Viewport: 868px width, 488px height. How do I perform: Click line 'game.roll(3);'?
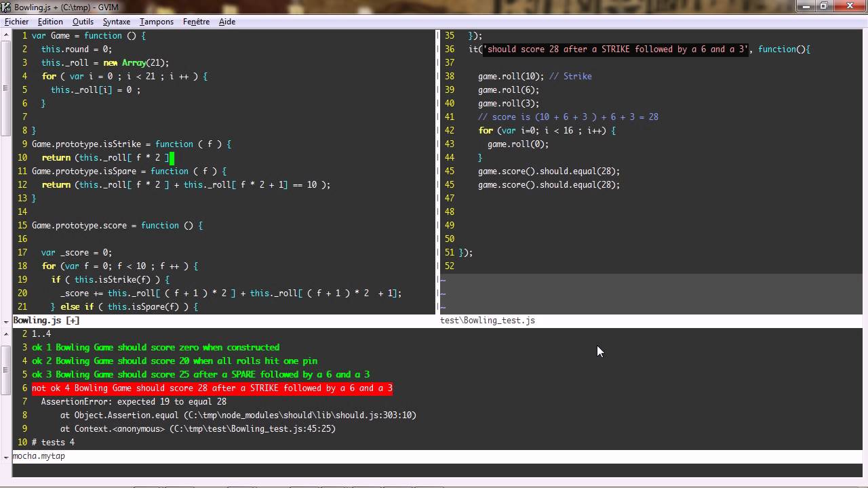click(x=509, y=104)
